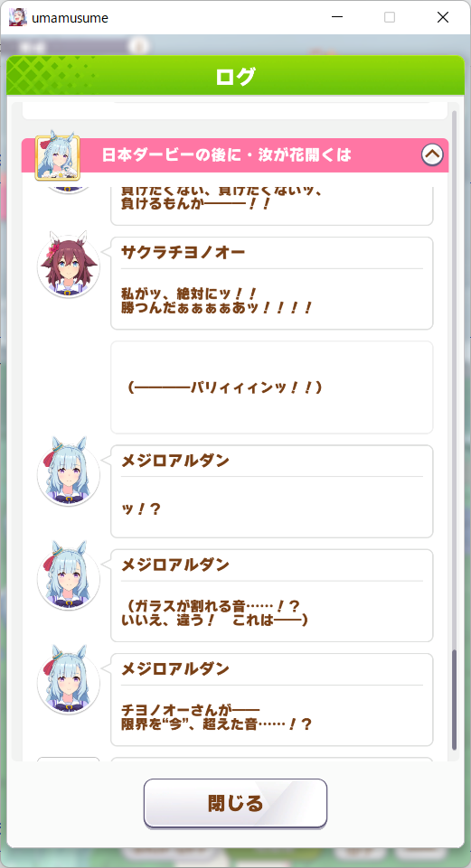Select the ッ！？ dialogue entry

click(x=271, y=491)
